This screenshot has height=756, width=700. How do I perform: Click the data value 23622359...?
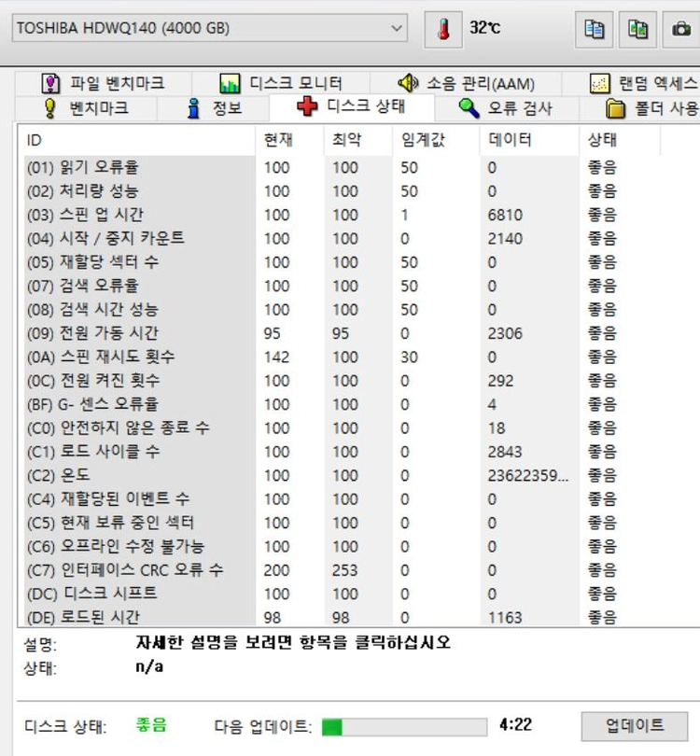tap(528, 476)
